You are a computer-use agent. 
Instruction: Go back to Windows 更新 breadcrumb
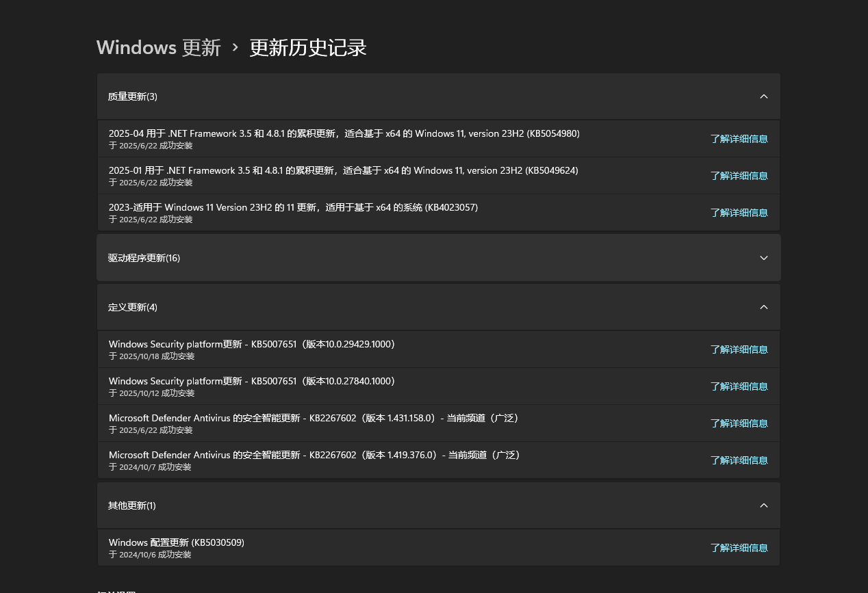click(x=159, y=47)
